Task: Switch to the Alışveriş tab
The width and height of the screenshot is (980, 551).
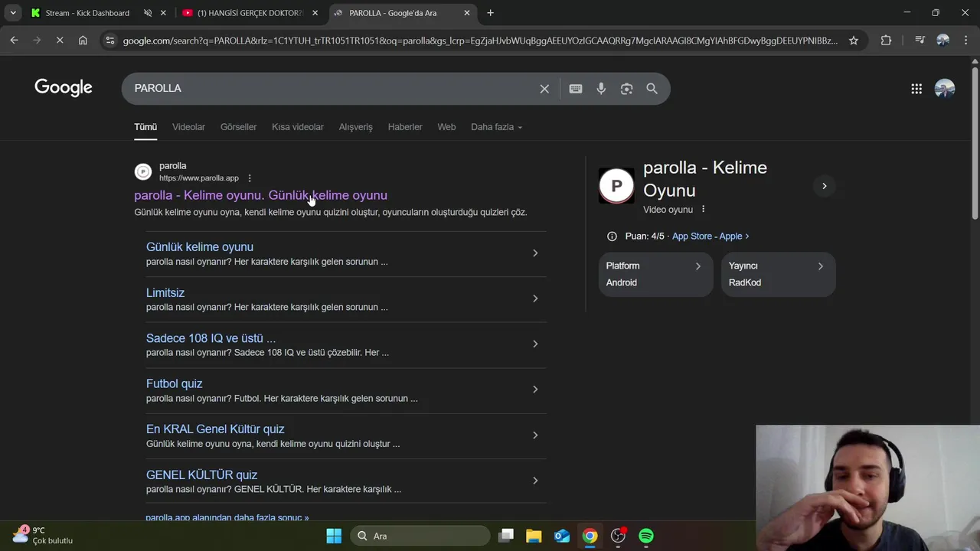Action: click(356, 127)
